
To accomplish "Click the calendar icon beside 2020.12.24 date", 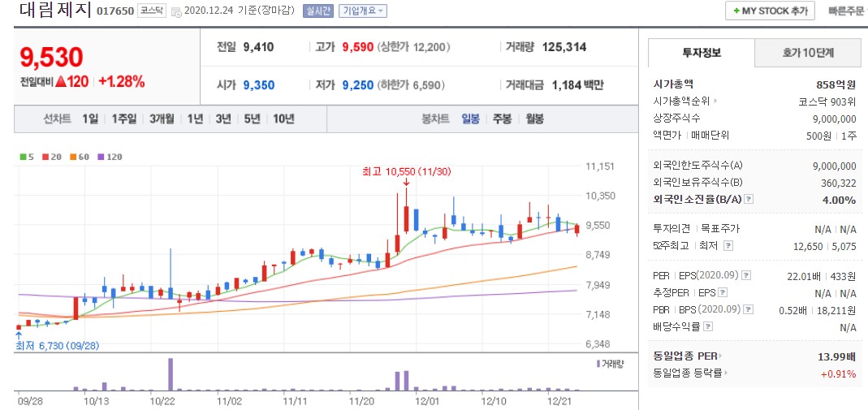I will [176, 11].
